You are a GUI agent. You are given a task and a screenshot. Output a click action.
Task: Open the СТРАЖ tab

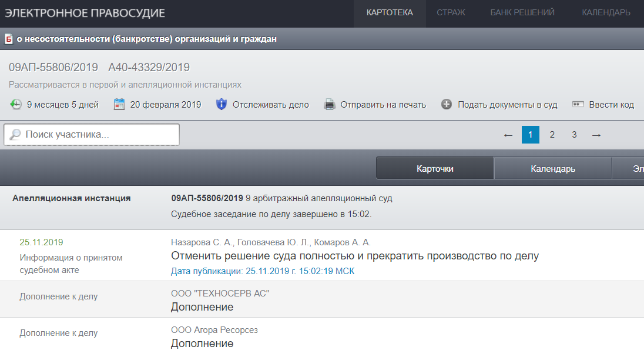click(451, 13)
